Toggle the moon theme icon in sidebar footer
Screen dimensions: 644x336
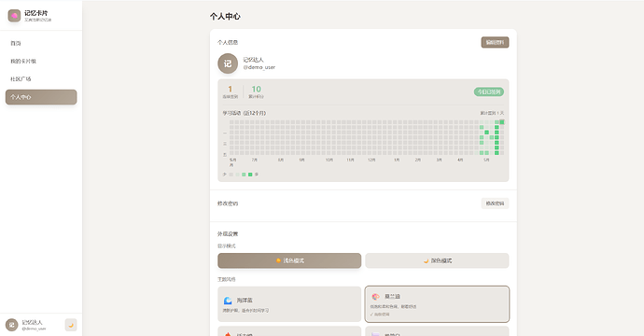[x=71, y=325]
